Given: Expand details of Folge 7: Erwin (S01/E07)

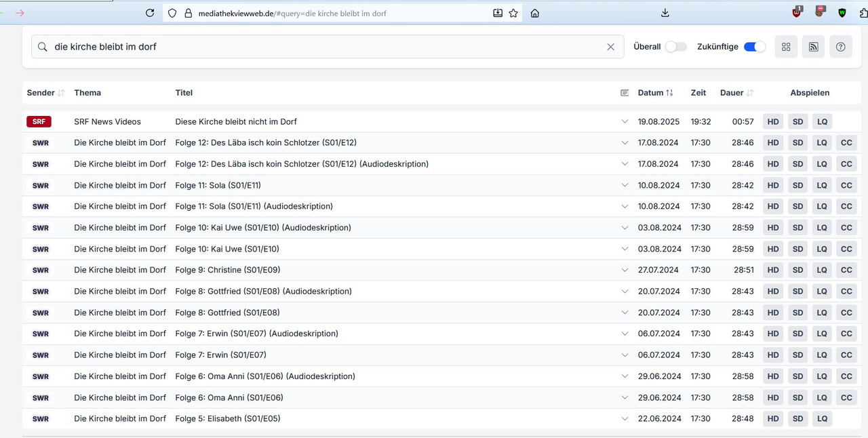Looking at the screenshot, I should 625,355.
